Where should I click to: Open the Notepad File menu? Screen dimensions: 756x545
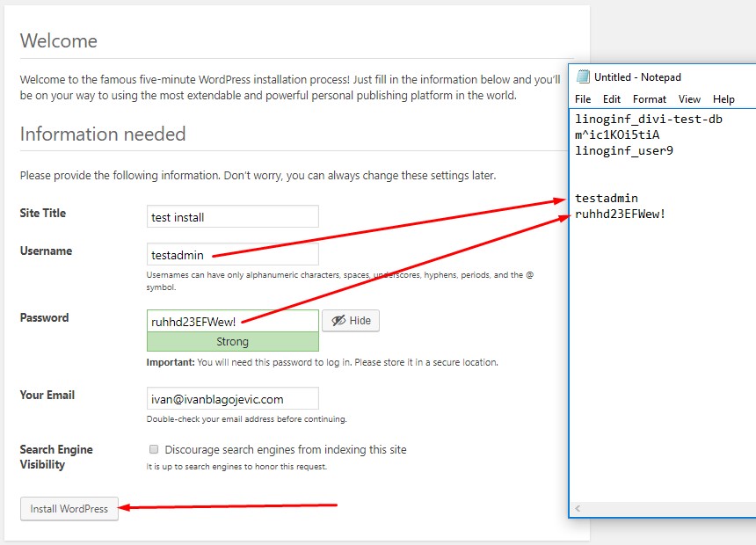(x=583, y=99)
